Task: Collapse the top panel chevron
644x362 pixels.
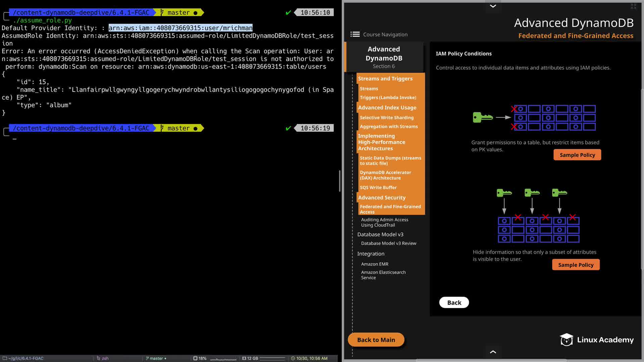Action: (493, 6)
